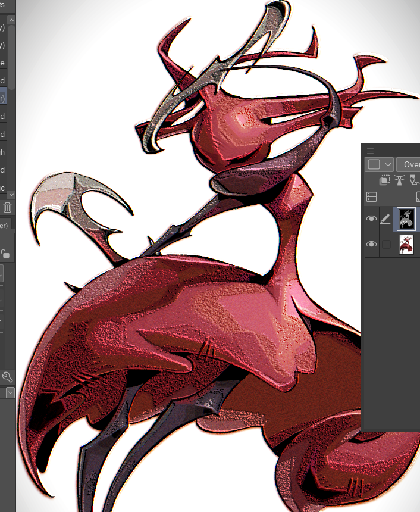Expand the dropdown arrow below the wrench icon
This screenshot has width=420, height=512.
click(x=11, y=392)
